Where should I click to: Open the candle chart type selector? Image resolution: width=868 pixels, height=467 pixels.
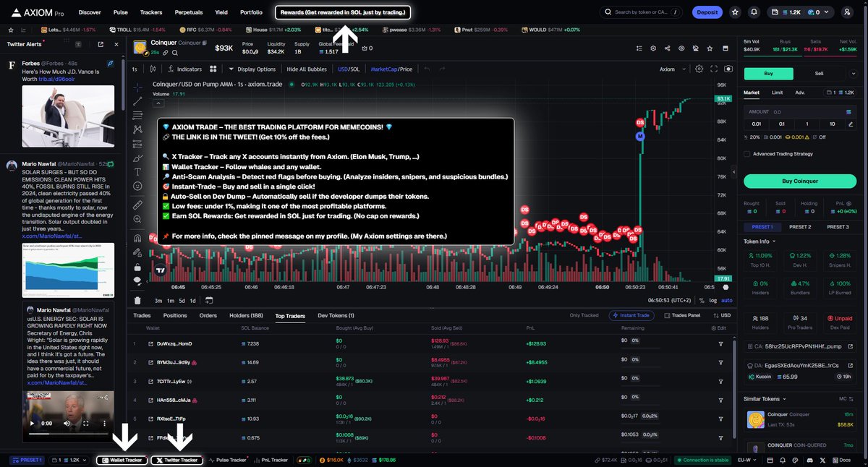153,69
